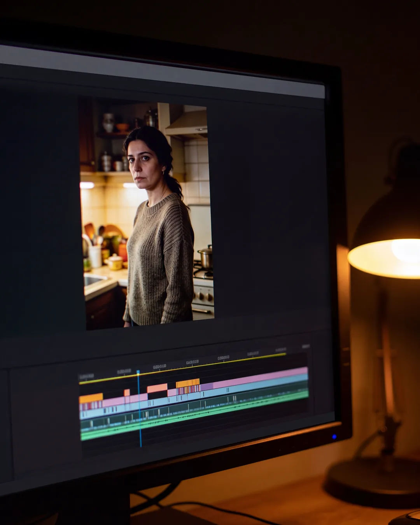Select the long light-blue clip track
The height and width of the screenshot is (525, 420).
pyautogui.click(x=193, y=396)
